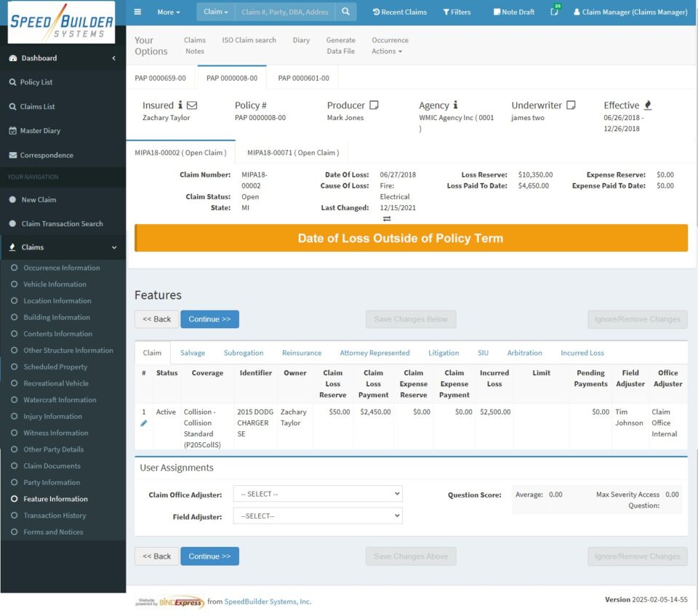Switch to PAP 0000659-00 tab
This screenshot has height=616, width=698.
[x=160, y=78]
